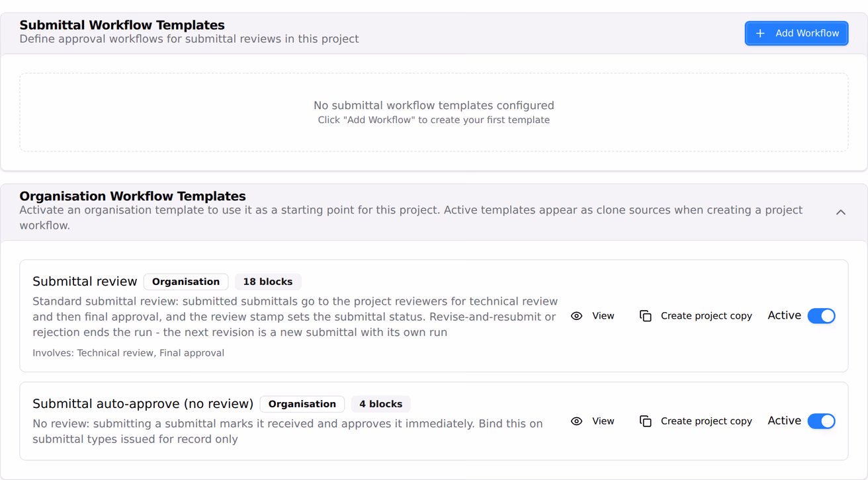Viewport: 868px width, 480px height.
Task: Click the "Activate an organisation template" description
Action: (x=411, y=218)
